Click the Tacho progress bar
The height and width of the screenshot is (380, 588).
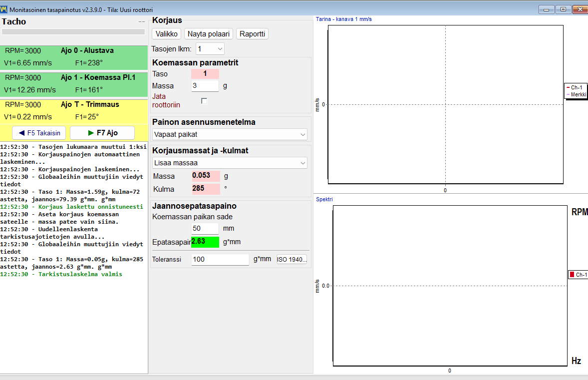[x=73, y=32]
